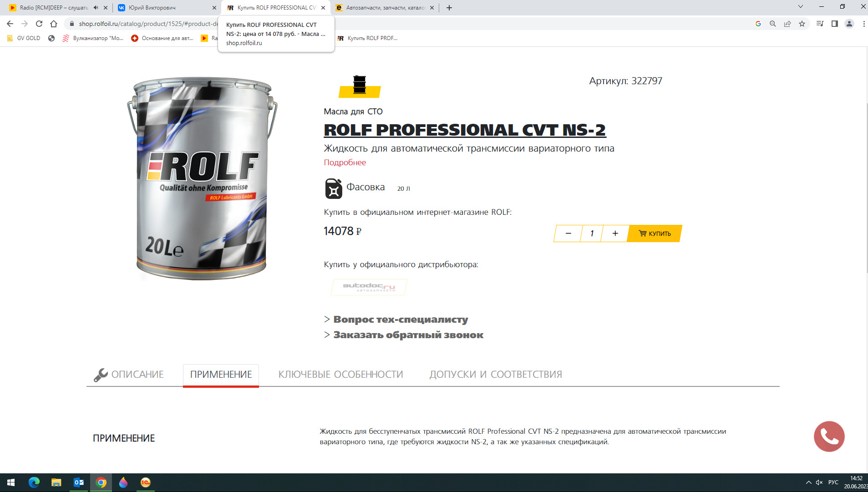Viewport: 868px width, 492px height.
Task: Open Chrome media controls icon
Action: pyautogui.click(x=820, y=24)
